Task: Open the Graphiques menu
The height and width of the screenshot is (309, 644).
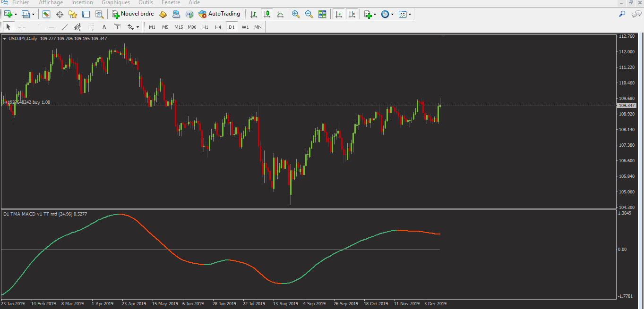Action: click(116, 2)
